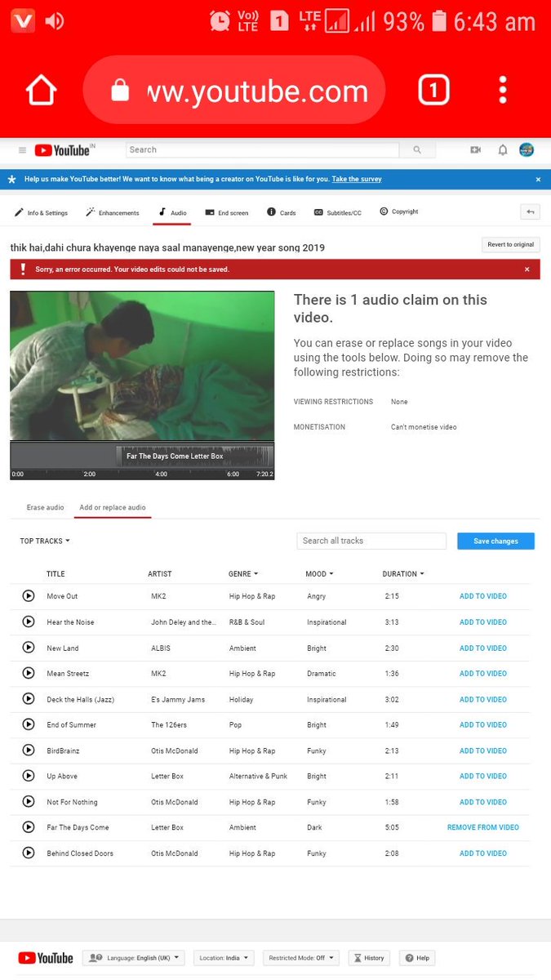The image size is (551, 980).
Task: Open the account avatar menu
Action: [527, 149]
